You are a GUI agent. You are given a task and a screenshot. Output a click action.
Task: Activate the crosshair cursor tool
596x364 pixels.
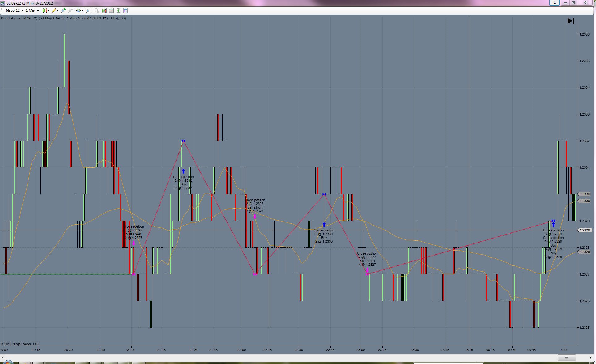point(79,11)
